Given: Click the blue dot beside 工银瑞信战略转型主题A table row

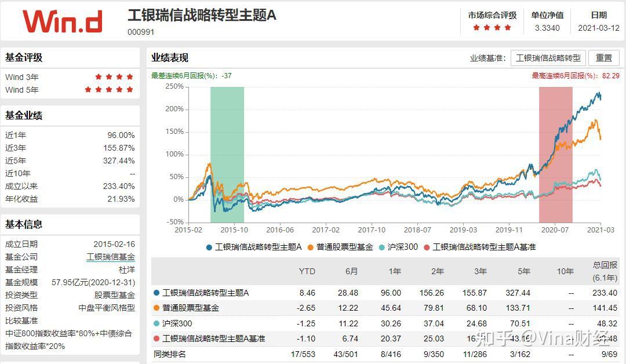Looking at the screenshot, I should click(x=156, y=293).
